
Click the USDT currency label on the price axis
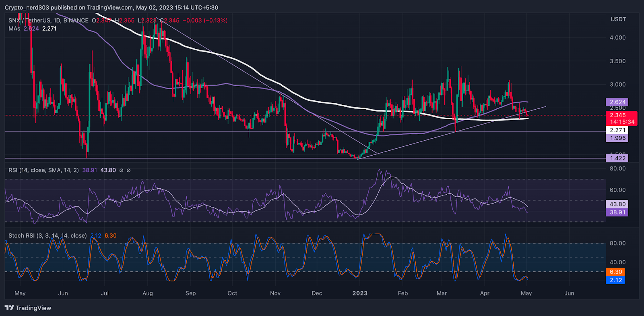618,19
